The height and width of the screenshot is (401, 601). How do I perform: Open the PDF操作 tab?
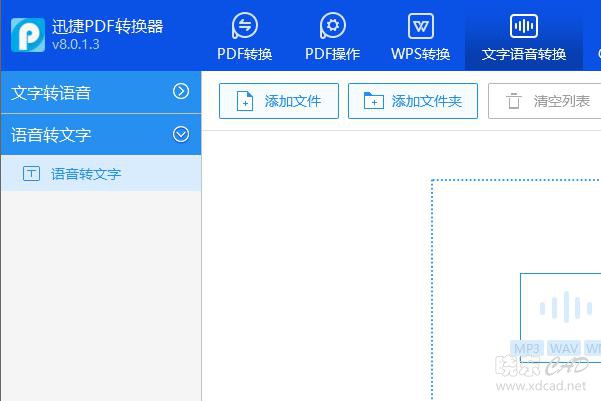point(332,36)
